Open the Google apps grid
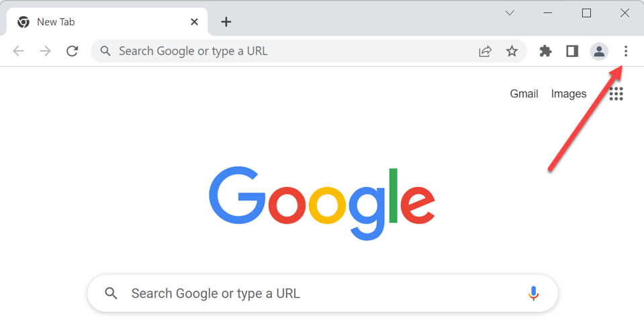The image size is (644, 330). [x=616, y=94]
